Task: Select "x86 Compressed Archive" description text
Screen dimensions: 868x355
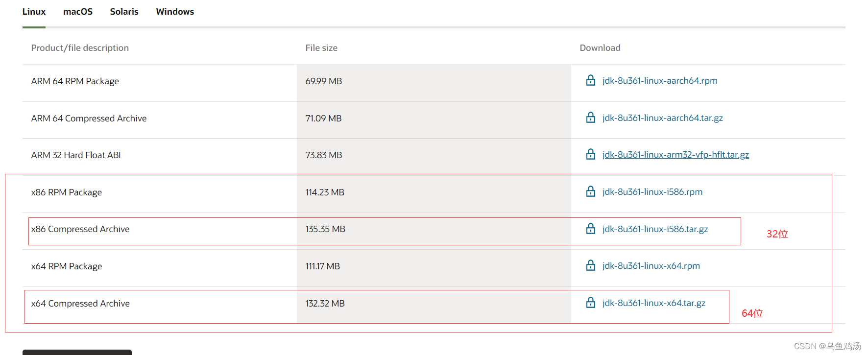Action: 80,229
